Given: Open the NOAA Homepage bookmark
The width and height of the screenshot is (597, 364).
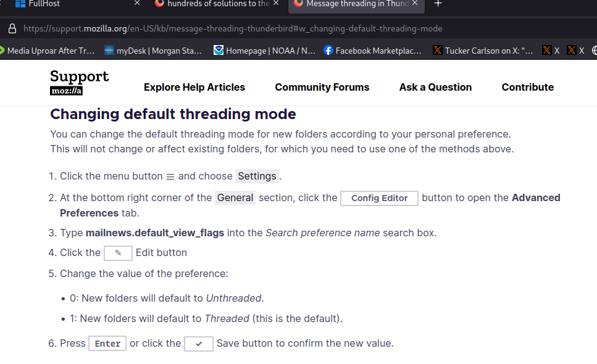Looking at the screenshot, I should (264, 51).
